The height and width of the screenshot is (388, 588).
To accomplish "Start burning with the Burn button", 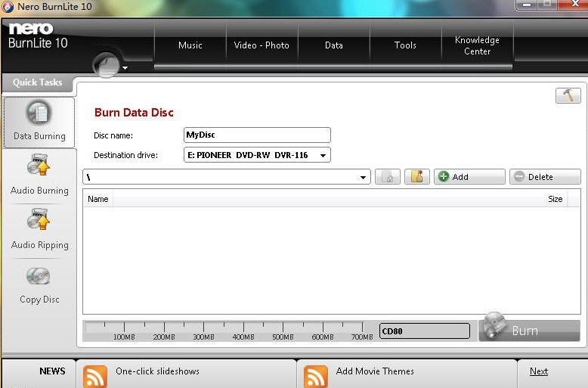I will coord(529,331).
